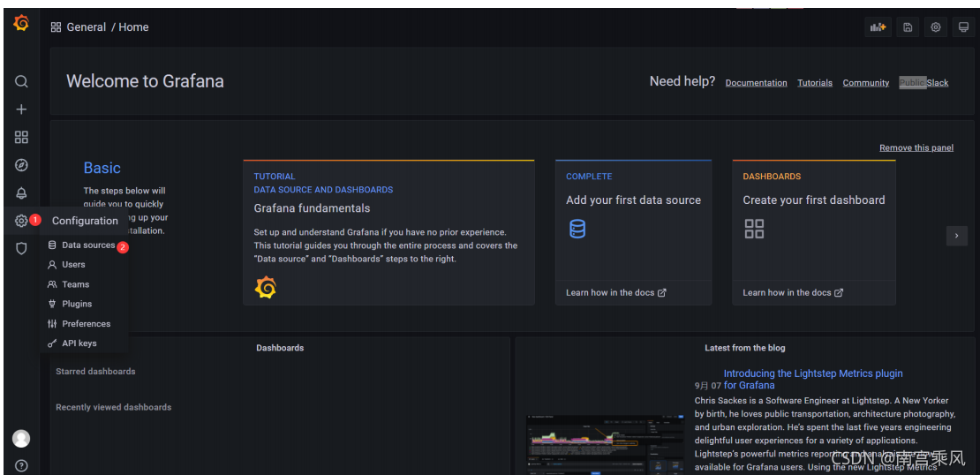Open the Help question mark icon
The image size is (980, 475).
click(x=21, y=465)
